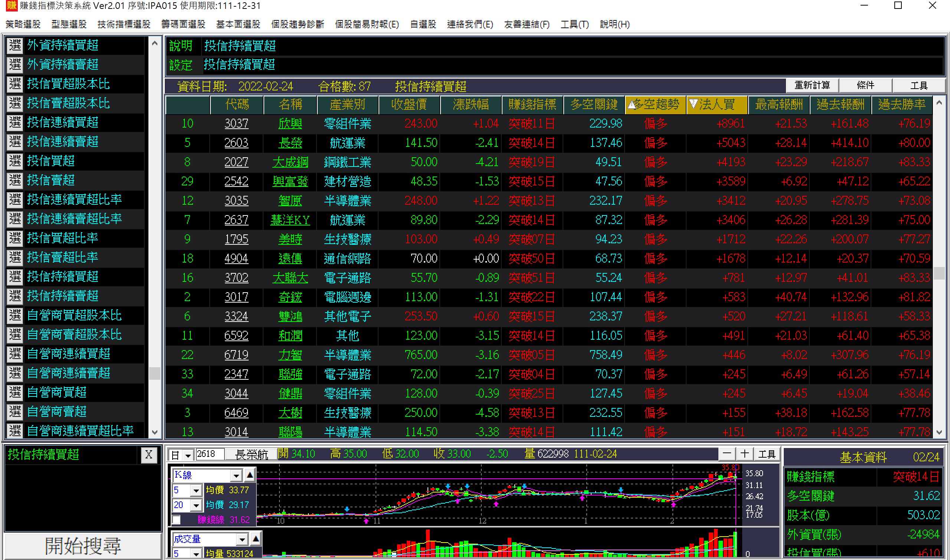Click the 選 icon beside 投信買超
The height and width of the screenshot is (560, 950).
coord(15,161)
